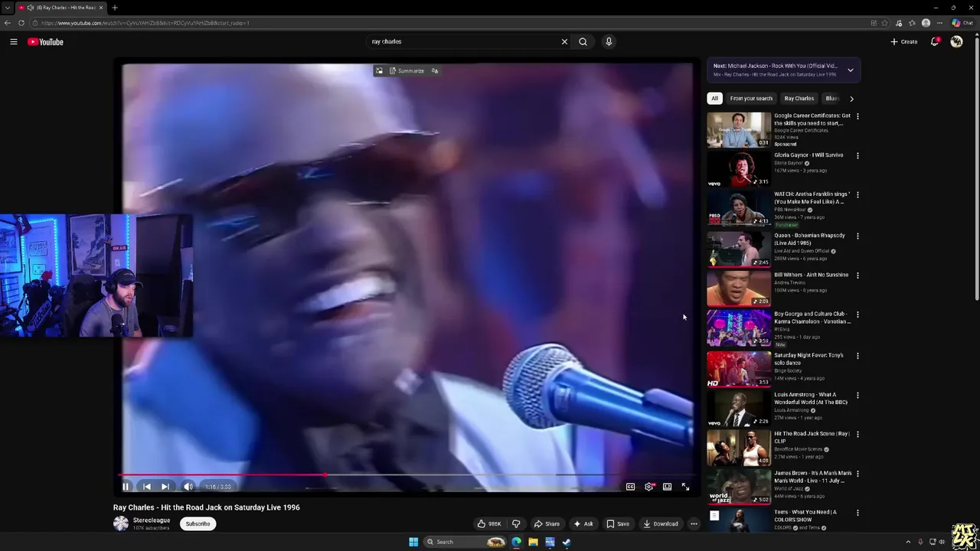Like the video (986K)
This screenshot has height=551, width=980.
coord(489,524)
